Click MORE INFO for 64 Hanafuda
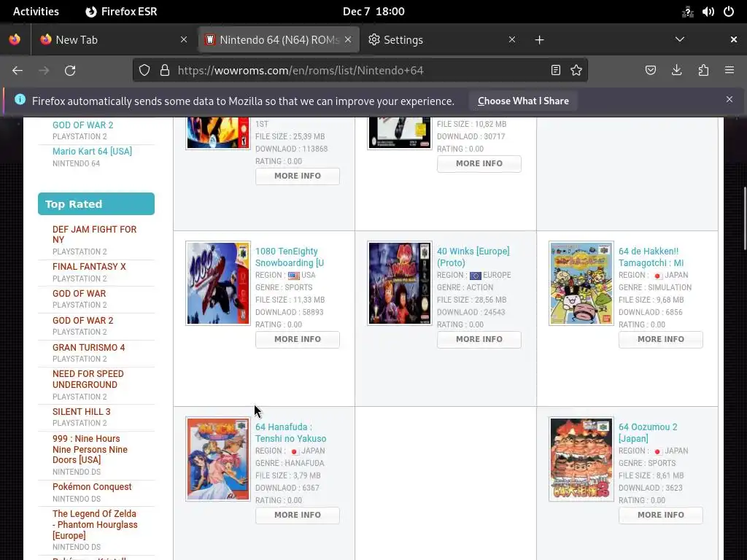 point(298,516)
